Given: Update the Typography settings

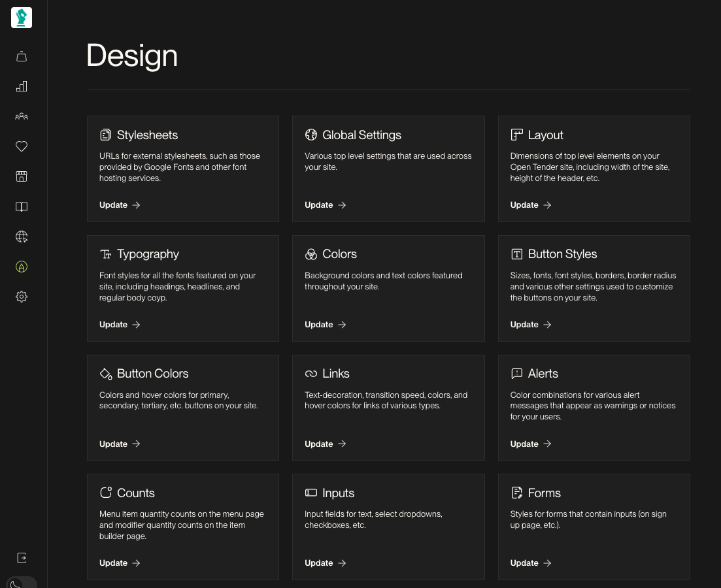Looking at the screenshot, I should 120,325.
